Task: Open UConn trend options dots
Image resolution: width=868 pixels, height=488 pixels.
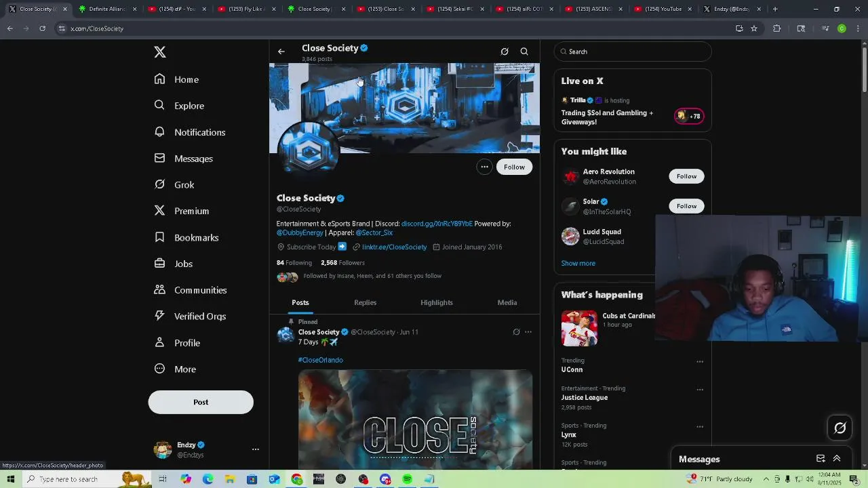Action: 700,362
